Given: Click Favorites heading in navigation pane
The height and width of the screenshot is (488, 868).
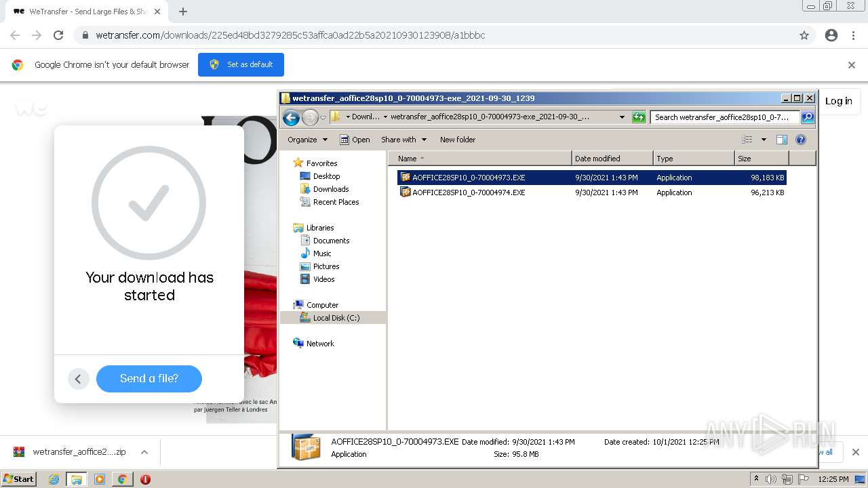Looking at the screenshot, I should pos(321,163).
